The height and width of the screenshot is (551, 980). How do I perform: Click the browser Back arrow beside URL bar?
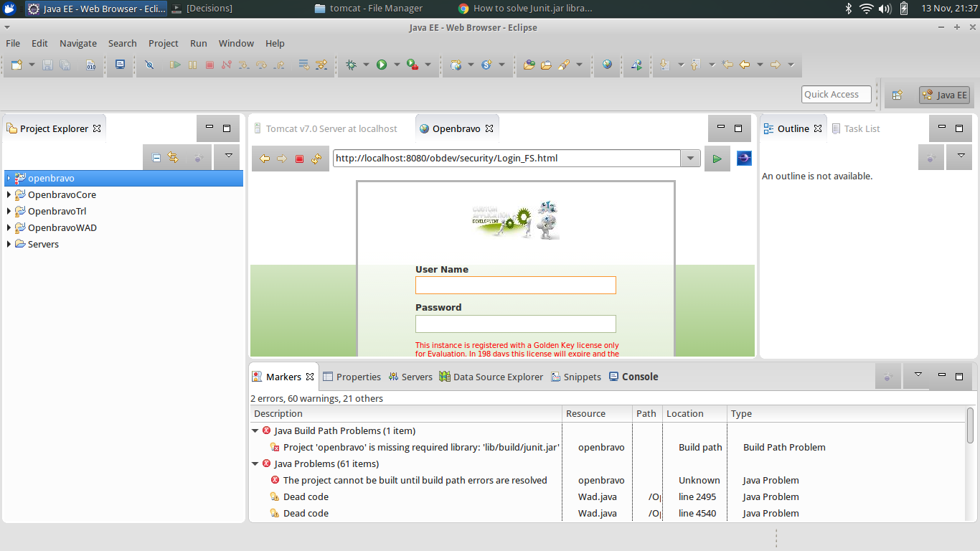(265, 159)
